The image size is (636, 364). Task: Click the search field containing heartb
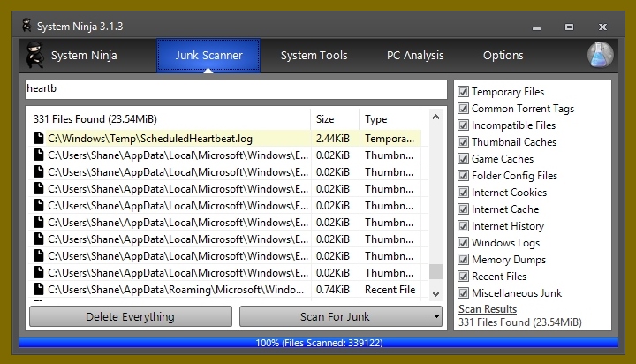coord(236,89)
